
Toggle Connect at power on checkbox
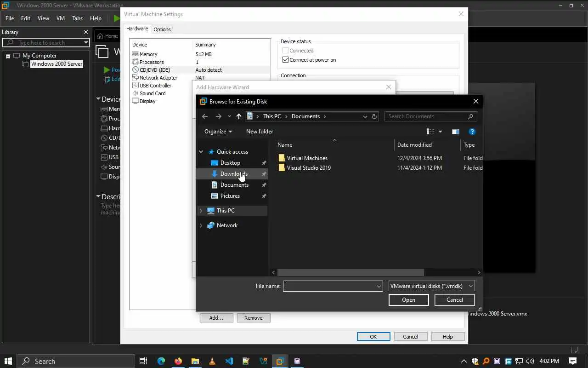click(285, 60)
